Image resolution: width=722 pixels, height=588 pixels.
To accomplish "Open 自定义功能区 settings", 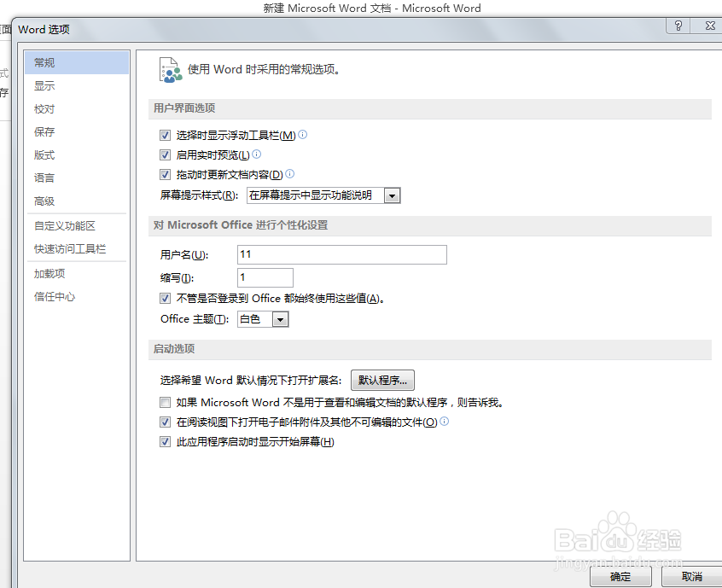I will 77,225.
